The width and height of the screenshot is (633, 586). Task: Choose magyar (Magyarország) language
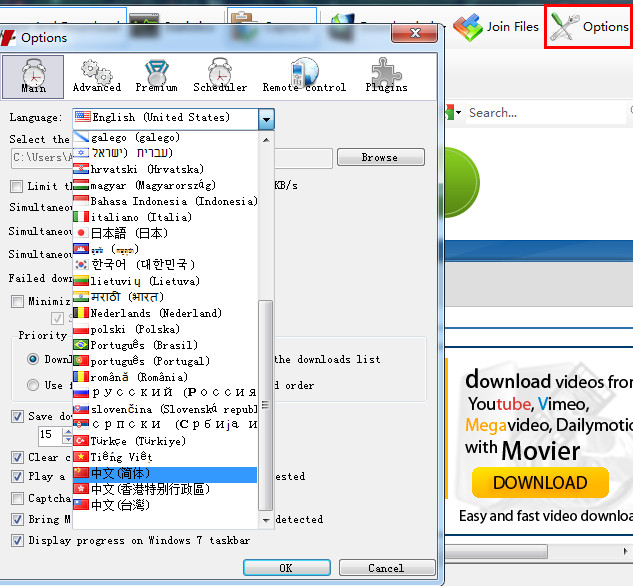(165, 185)
